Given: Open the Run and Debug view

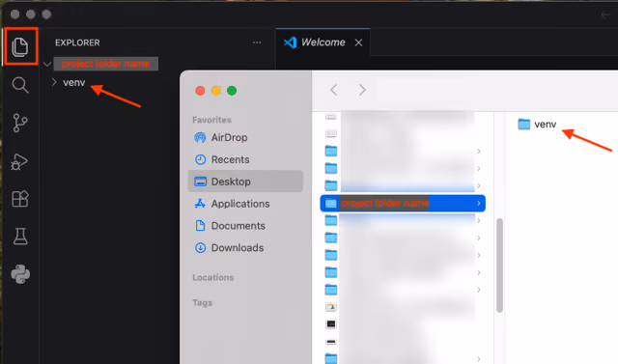Looking at the screenshot, I should pos(19,161).
